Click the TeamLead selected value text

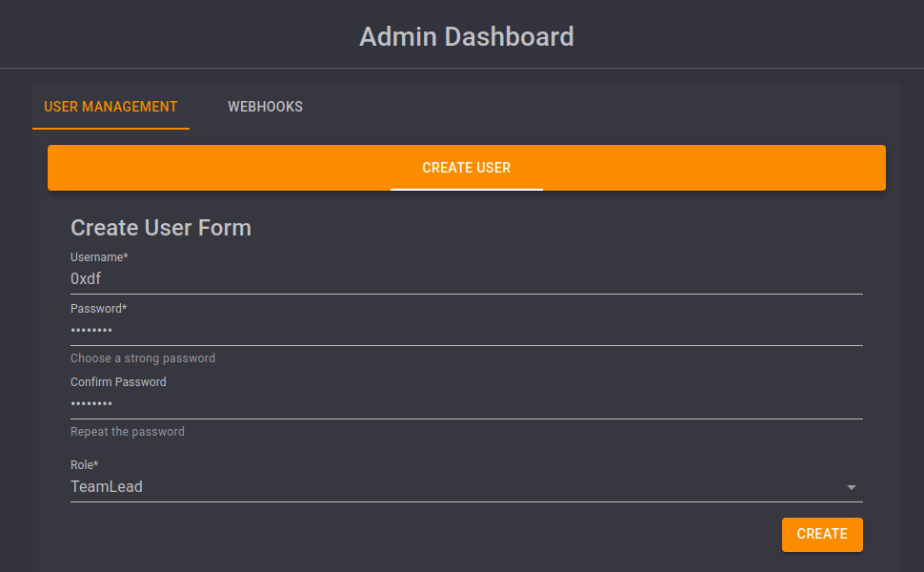click(107, 487)
